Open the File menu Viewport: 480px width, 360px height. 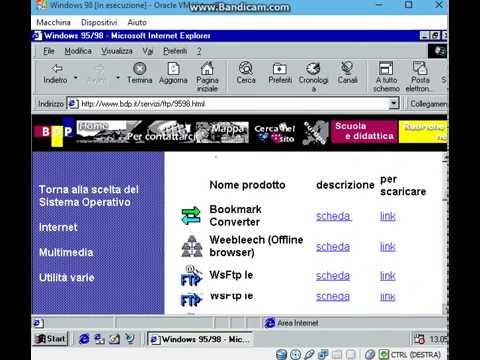pyautogui.click(x=49, y=51)
